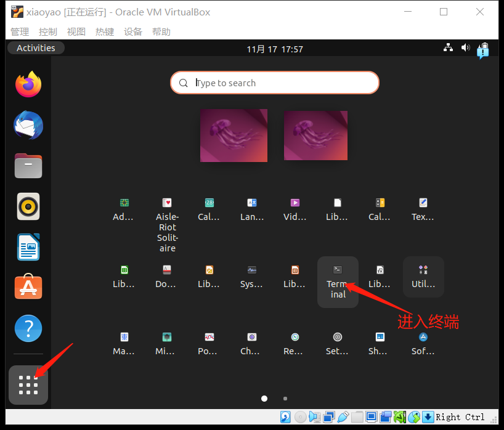Click the Right Ctrl host key label
This screenshot has height=430, width=504.
(460, 417)
